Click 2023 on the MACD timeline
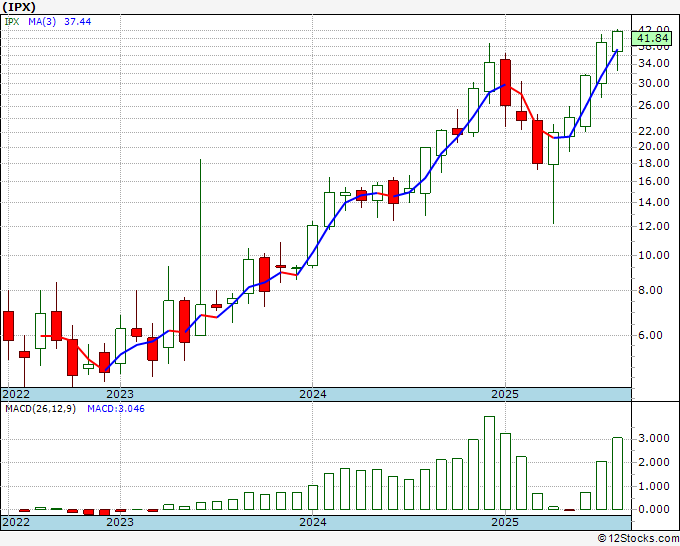Screen dimensions: 680x546 [120, 522]
